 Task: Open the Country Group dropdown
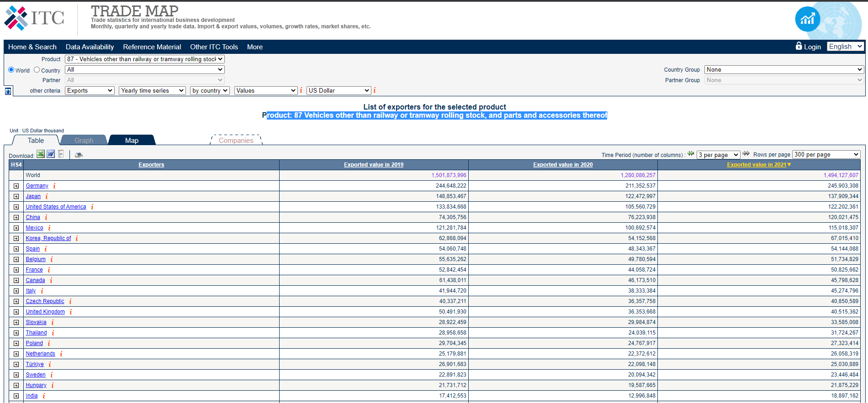(x=784, y=69)
